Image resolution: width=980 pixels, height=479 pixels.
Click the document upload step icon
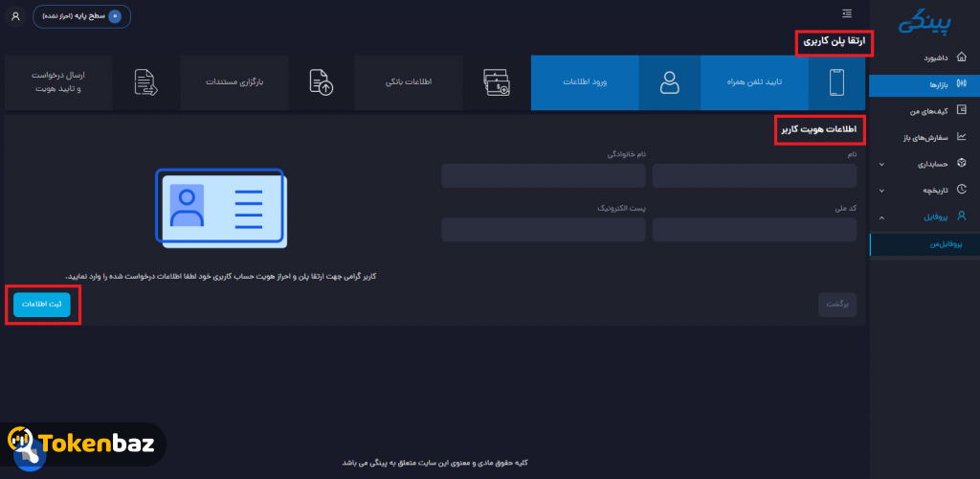click(322, 82)
